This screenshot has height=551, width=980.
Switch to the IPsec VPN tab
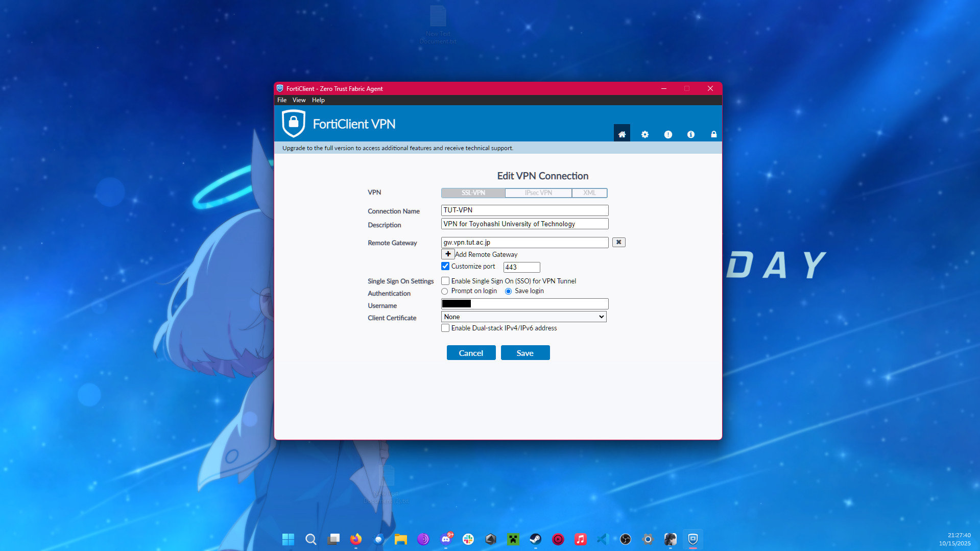click(x=538, y=193)
